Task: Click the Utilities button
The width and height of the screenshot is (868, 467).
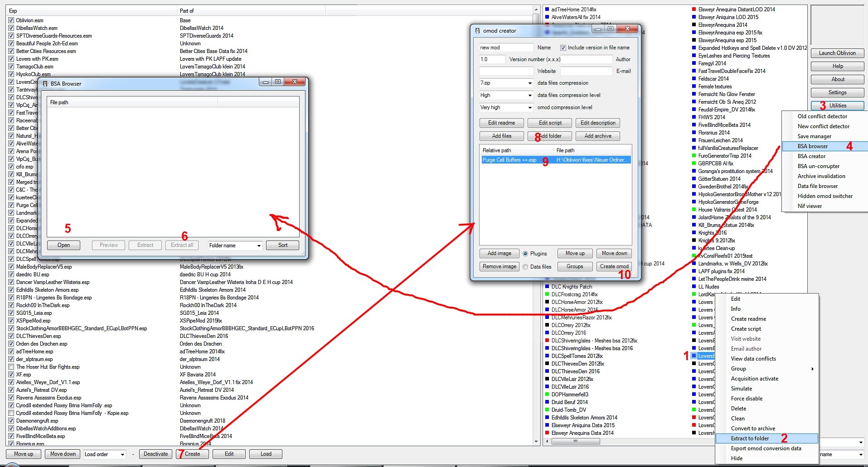Action: point(837,106)
